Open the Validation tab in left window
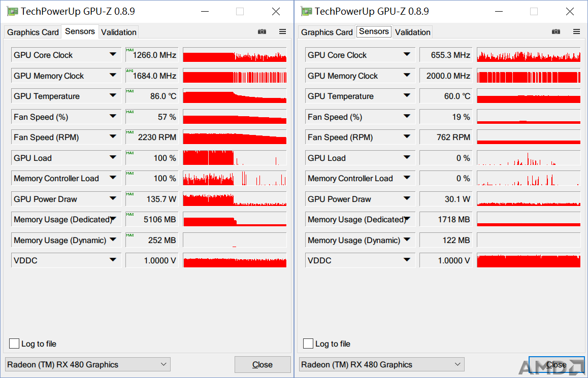This screenshot has height=378, width=588. pyautogui.click(x=118, y=32)
